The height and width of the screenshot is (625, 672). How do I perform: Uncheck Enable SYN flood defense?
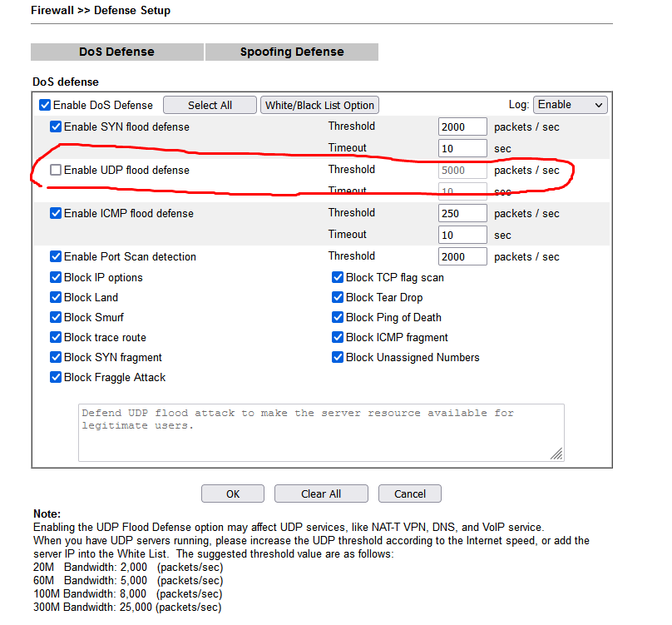pyautogui.click(x=56, y=127)
